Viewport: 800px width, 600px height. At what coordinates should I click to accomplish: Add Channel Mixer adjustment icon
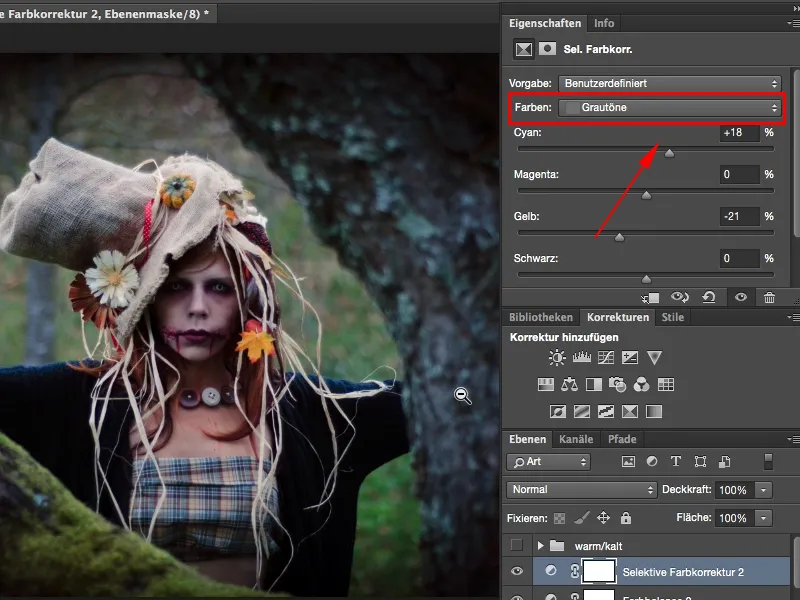641,385
